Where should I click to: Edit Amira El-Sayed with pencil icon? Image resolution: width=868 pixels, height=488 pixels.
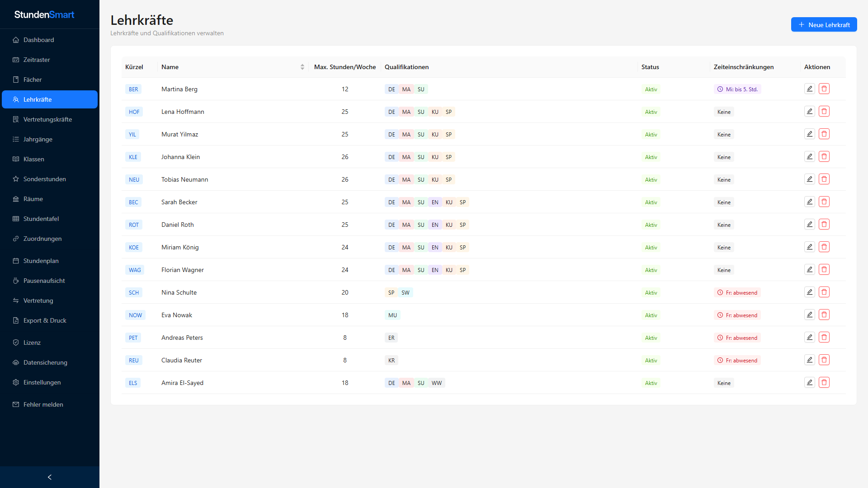click(x=810, y=383)
